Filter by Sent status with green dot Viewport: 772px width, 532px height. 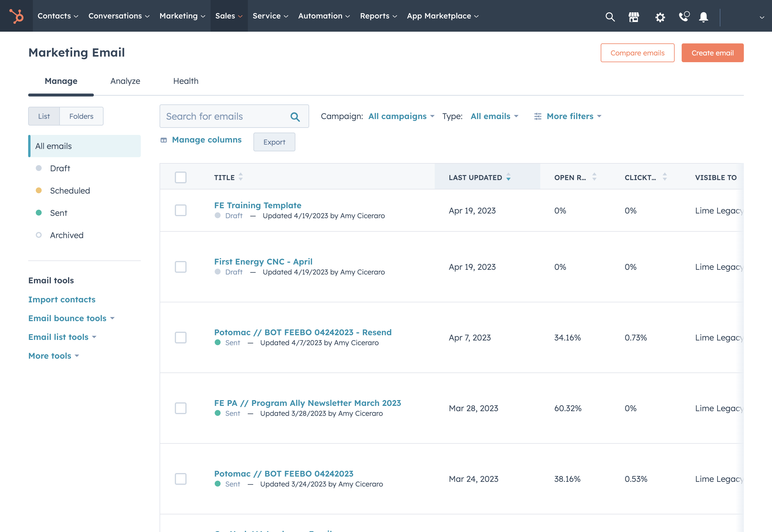tap(51, 213)
